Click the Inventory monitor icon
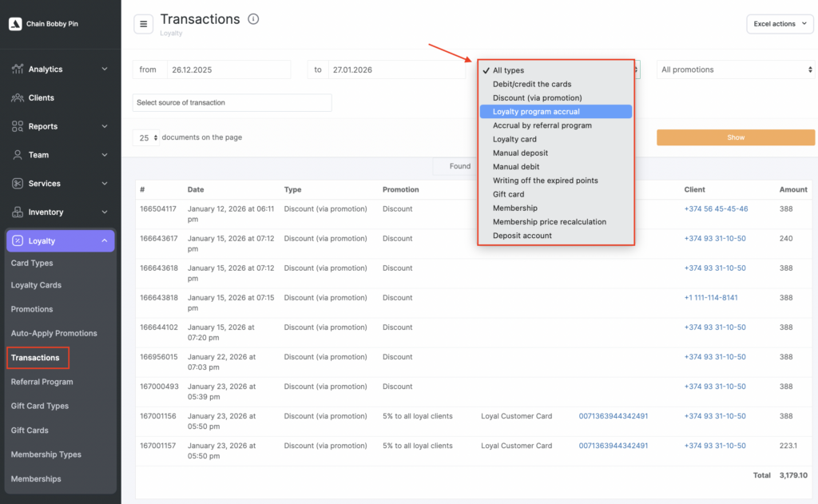The image size is (818, 504). [x=18, y=212]
